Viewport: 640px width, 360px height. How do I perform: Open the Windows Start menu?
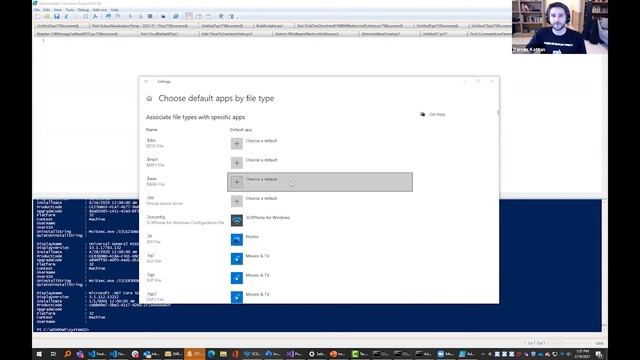(39, 354)
